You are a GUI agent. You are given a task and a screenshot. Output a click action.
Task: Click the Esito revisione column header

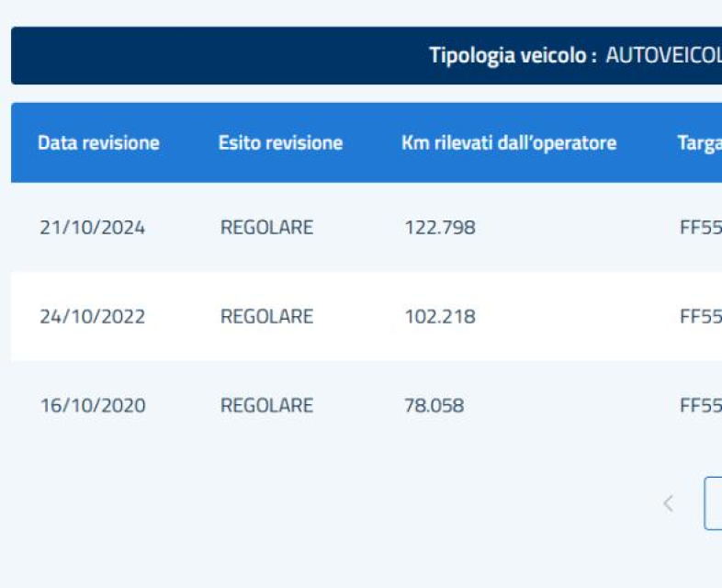pyautogui.click(x=280, y=143)
